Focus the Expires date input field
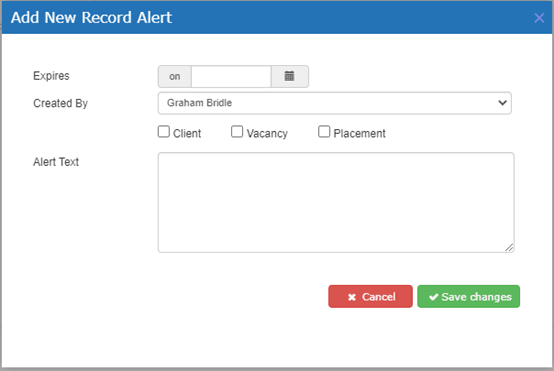The height and width of the screenshot is (371, 554). (x=231, y=76)
